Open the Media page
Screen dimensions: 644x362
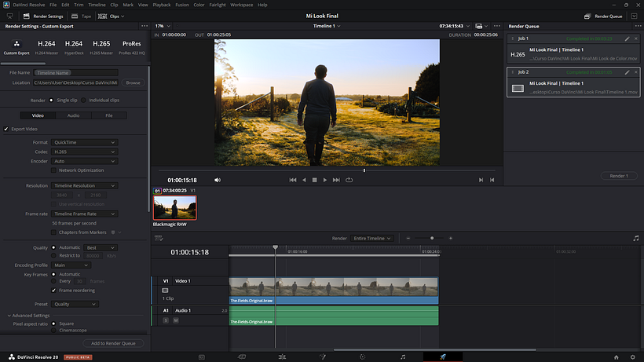(x=202, y=357)
